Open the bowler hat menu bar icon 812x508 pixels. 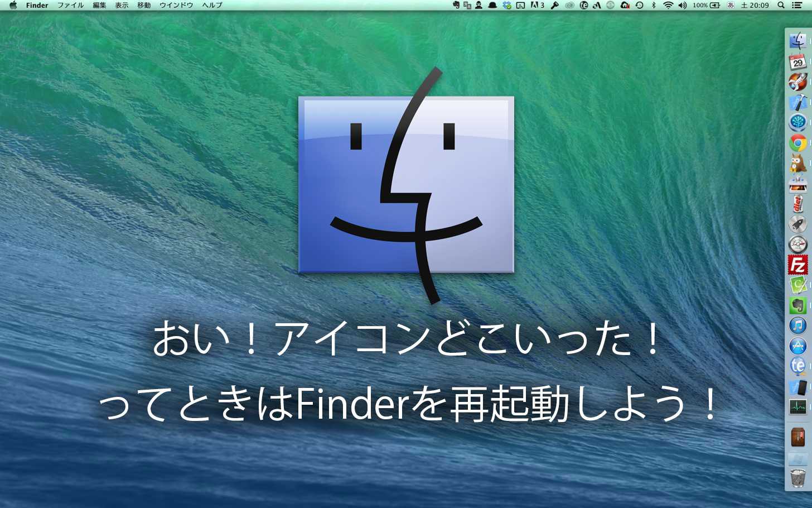pos(492,5)
